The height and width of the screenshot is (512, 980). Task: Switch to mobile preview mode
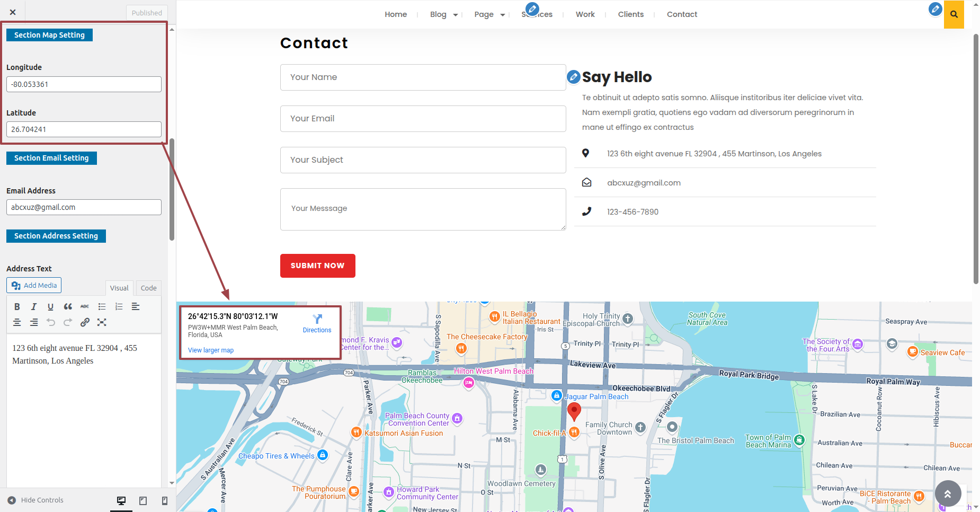click(x=165, y=500)
